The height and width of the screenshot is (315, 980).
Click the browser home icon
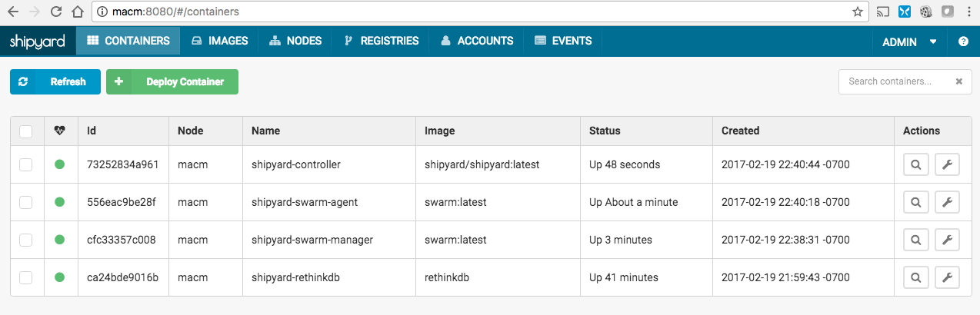point(76,12)
